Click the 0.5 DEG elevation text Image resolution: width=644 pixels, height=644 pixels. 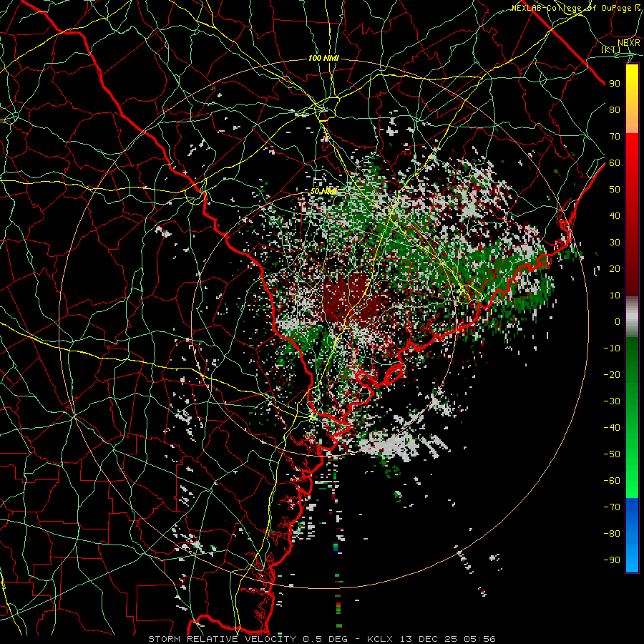coord(326,639)
